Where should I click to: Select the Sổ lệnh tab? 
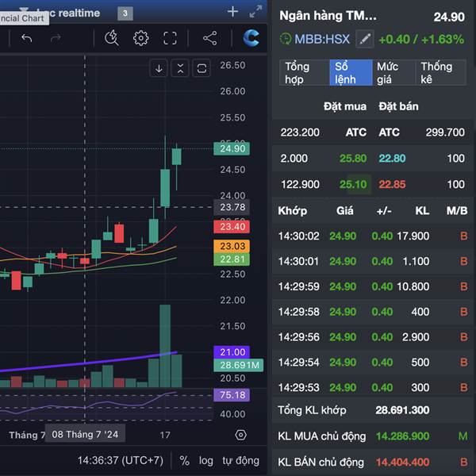[351, 73]
